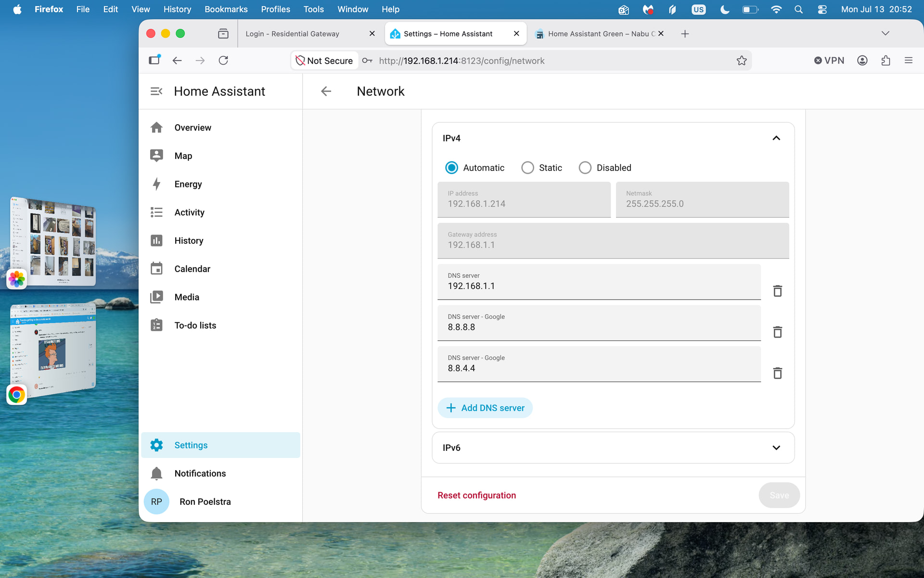Click the Firefox back navigation arrow

tap(177, 61)
